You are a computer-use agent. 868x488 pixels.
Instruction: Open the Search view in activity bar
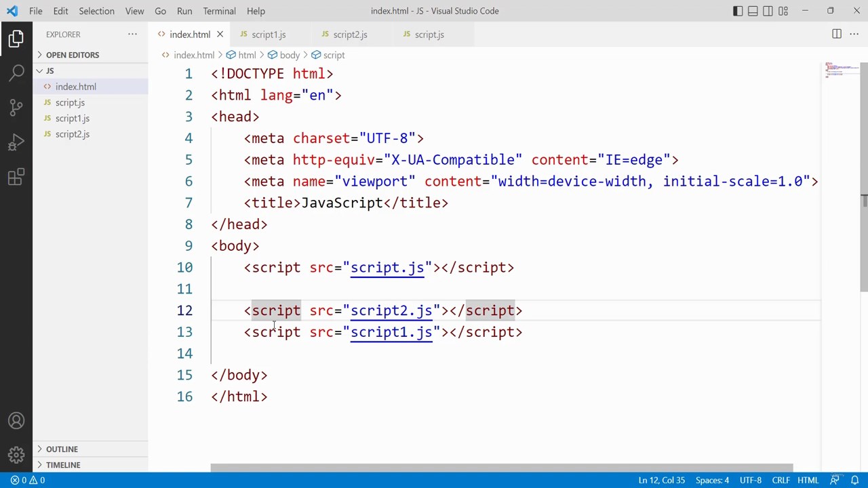pos(16,73)
